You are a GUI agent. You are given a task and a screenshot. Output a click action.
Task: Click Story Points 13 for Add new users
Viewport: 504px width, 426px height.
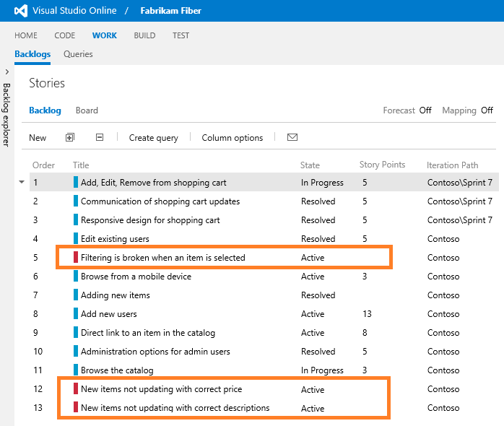[x=367, y=314]
